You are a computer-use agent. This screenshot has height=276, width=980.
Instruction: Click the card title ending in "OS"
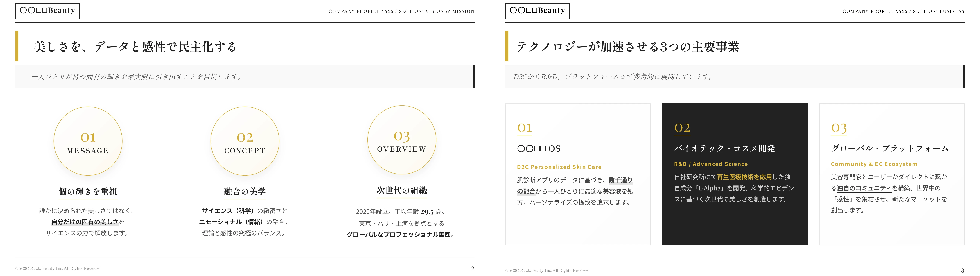coord(539,148)
